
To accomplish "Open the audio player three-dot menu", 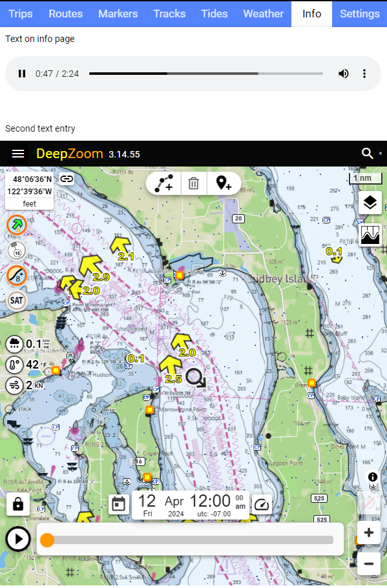I will pyautogui.click(x=364, y=74).
